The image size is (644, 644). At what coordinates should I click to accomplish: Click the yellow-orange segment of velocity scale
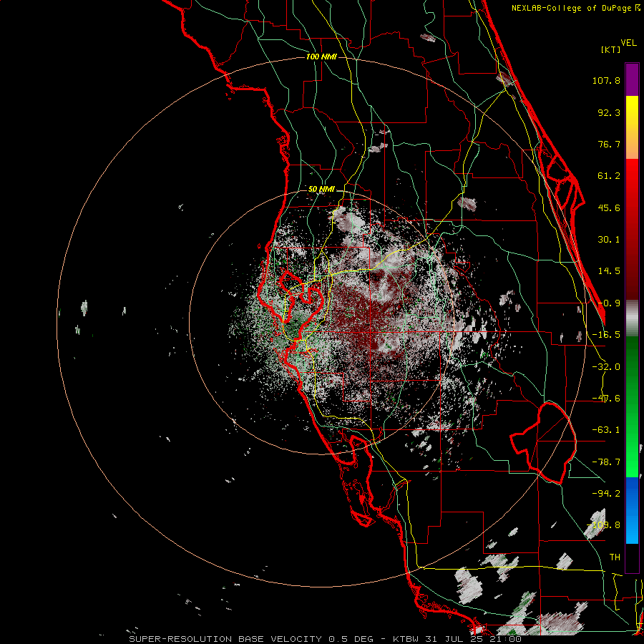click(632, 127)
